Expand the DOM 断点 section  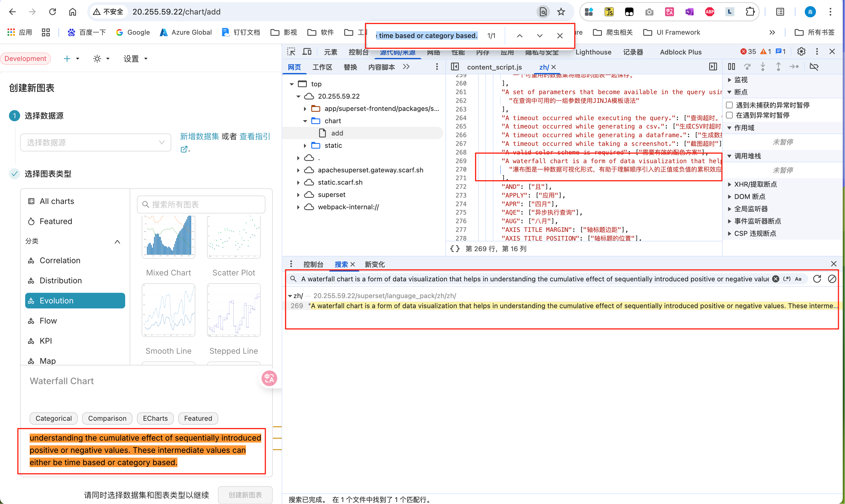click(x=729, y=197)
